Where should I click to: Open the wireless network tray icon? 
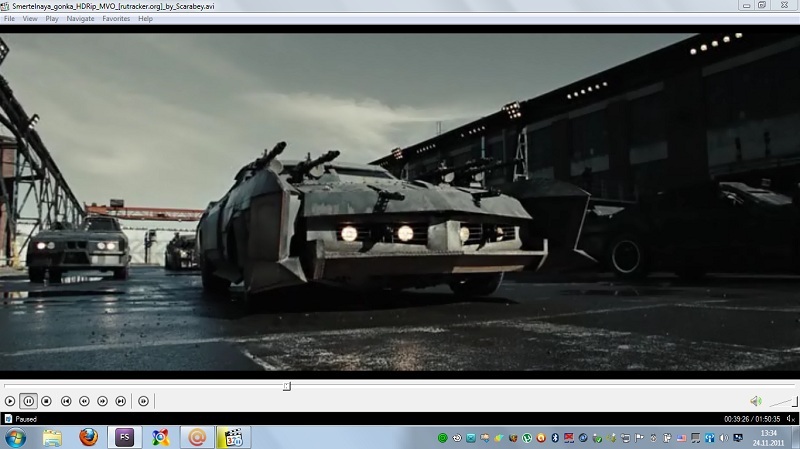711,438
